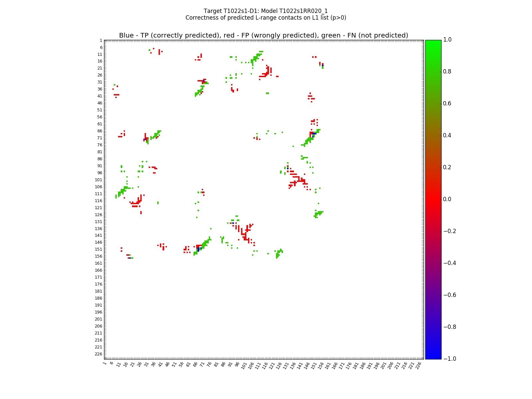Click the x-axis tick label 1
Image resolution: width=532 pixels, height=399 pixels.
[x=105, y=364]
